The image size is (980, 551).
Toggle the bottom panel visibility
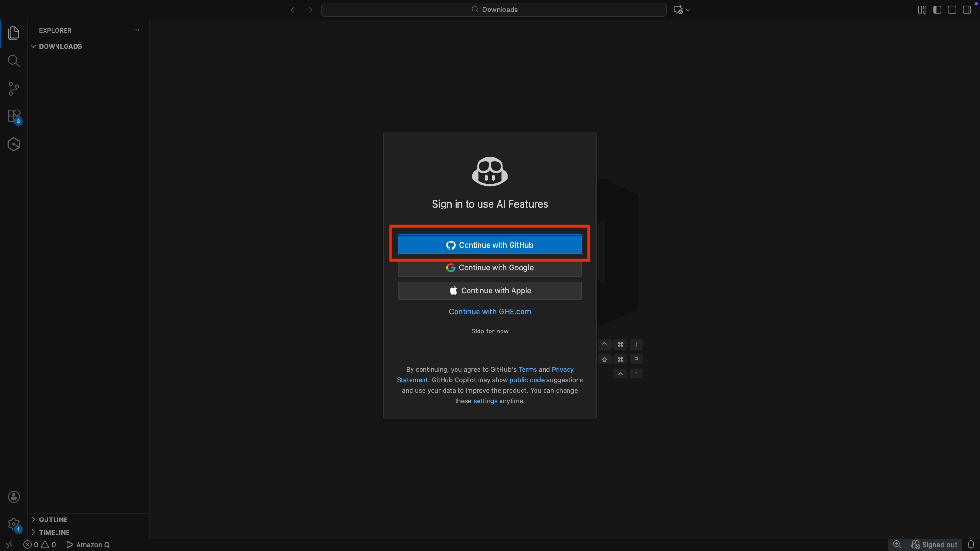click(x=952, y=10)
